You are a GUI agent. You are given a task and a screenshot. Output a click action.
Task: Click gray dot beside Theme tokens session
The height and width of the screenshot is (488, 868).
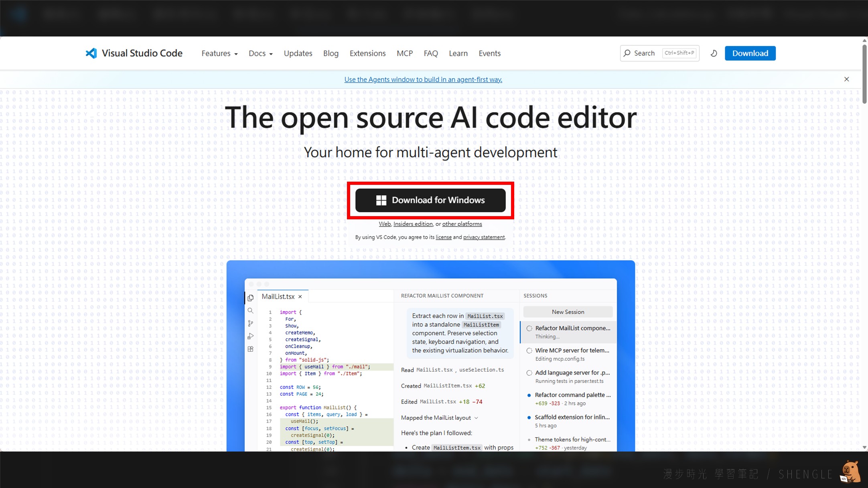[529, 440]
